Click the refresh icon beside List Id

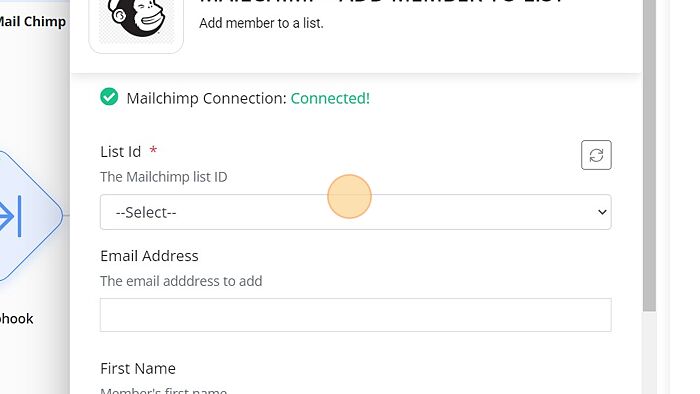point(596,155)
